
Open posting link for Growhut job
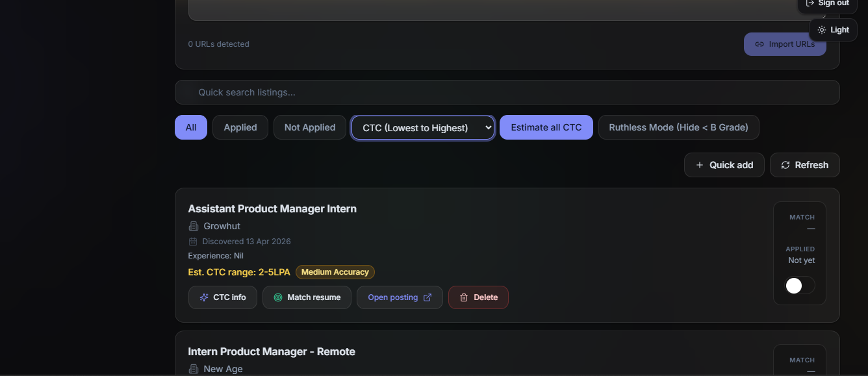coord(400,297)
